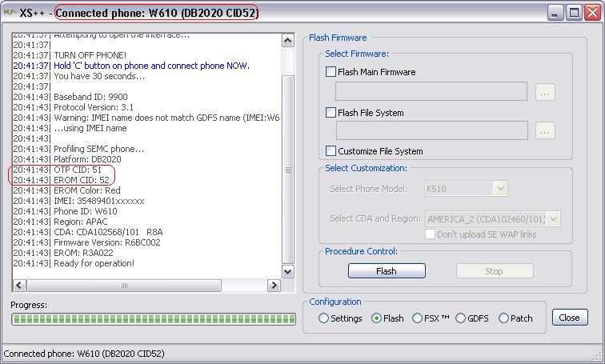Toggle Don't upload SE WAP links

tap(430, 234)
